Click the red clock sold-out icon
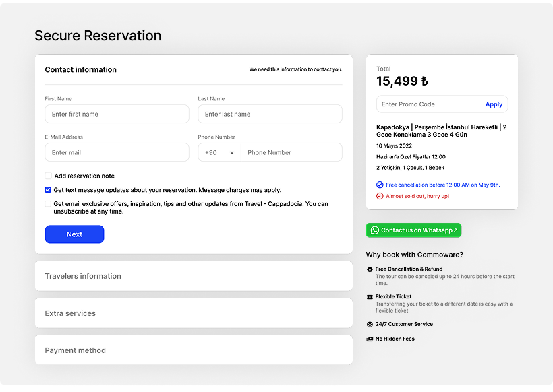 pos(380,196)
